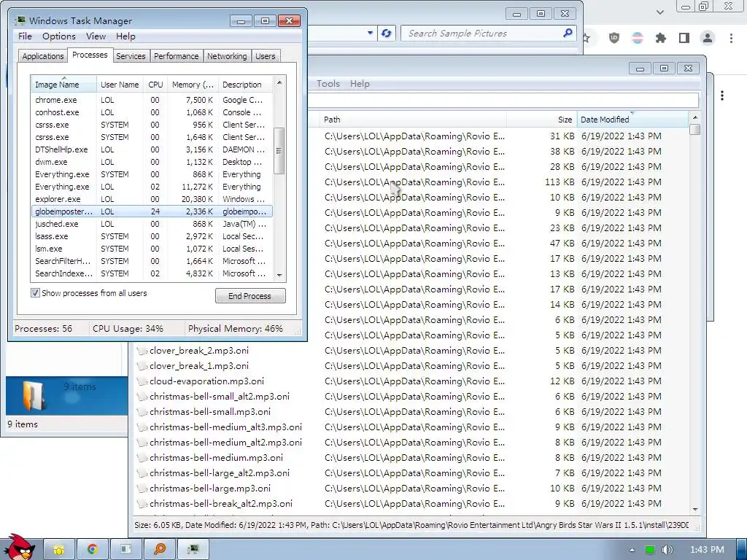
Task: Sort processes by Image Name column
Action: coord(63,85)
